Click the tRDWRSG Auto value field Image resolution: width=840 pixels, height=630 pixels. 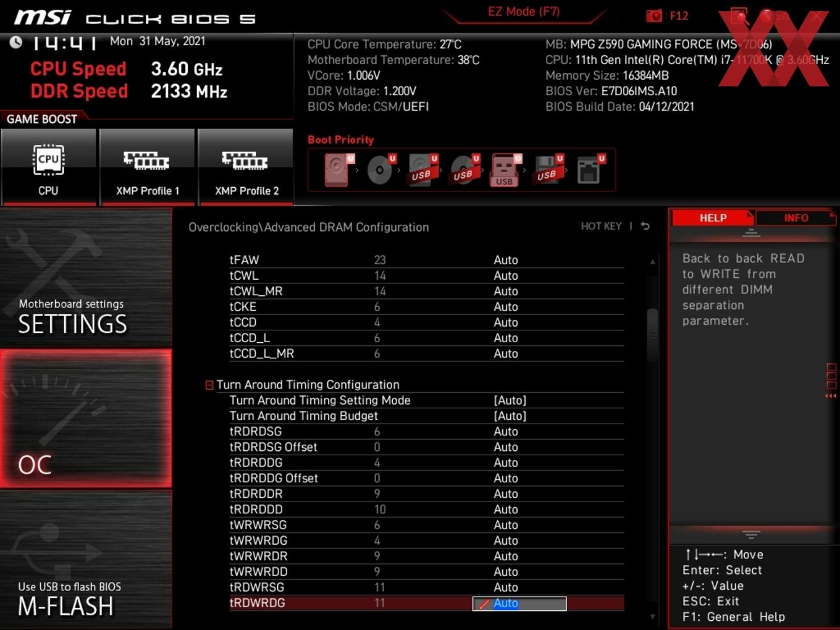click(x=506, y=587)
